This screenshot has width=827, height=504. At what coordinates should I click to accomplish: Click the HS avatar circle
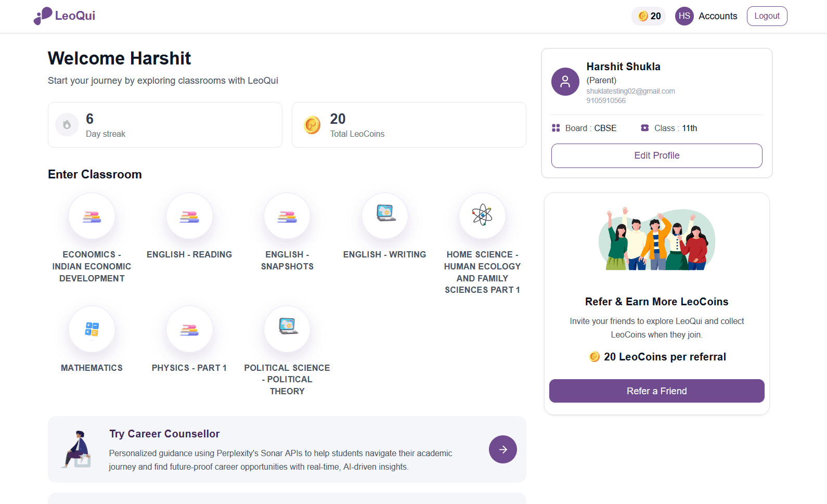[x=684, y=16]
